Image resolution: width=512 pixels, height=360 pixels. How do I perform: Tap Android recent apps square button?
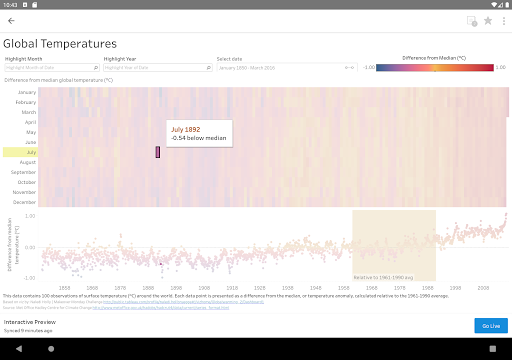(x=493, y=349)
